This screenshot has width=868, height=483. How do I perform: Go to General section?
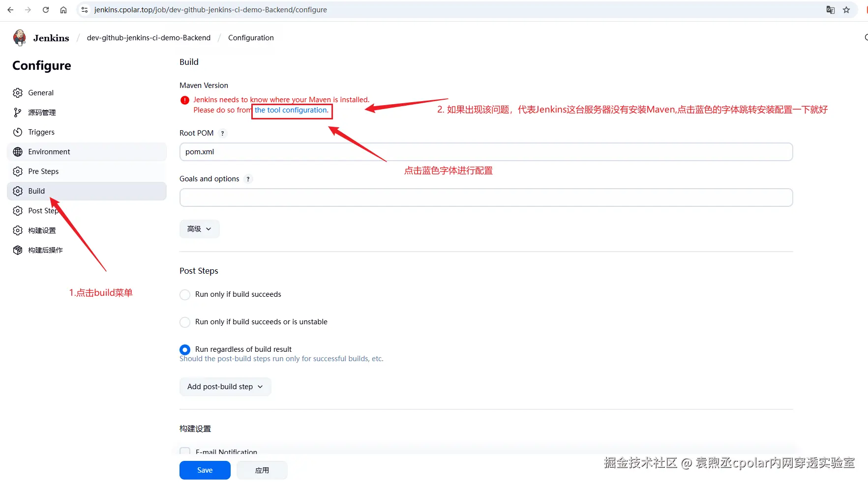87,93
